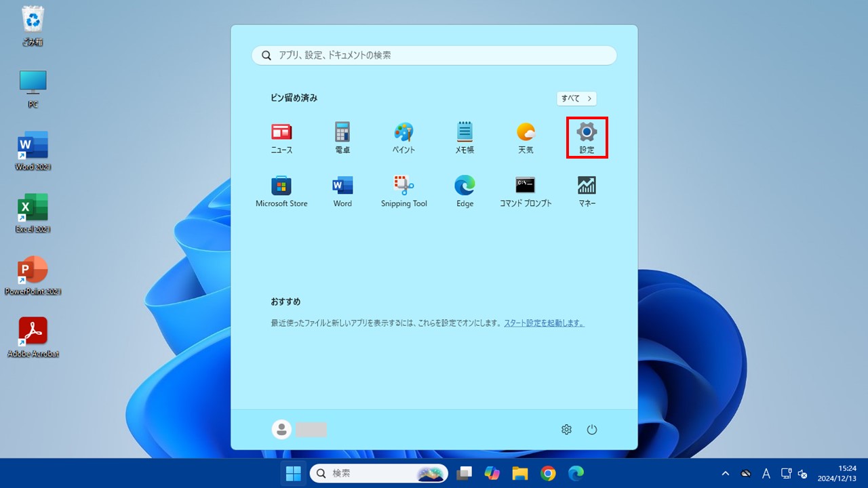Open Edge from the taskbar
The height and width of the screenshot is (488, 868).
pos(576,473)
